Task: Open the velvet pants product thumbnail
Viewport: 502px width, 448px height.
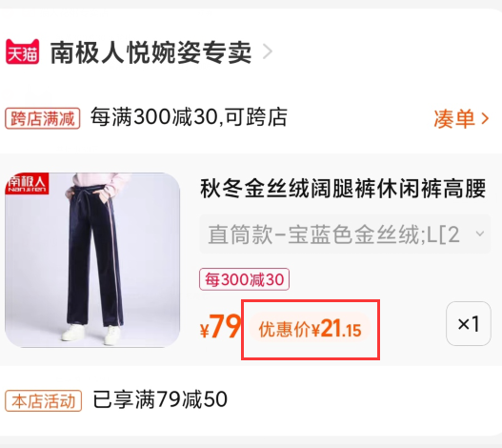Action: point(92,259)
